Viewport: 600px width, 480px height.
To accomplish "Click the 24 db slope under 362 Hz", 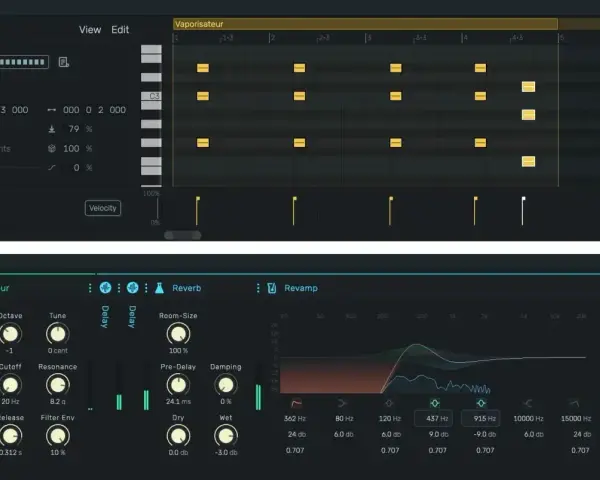I will pyautogui.click(x=297, y=434).
